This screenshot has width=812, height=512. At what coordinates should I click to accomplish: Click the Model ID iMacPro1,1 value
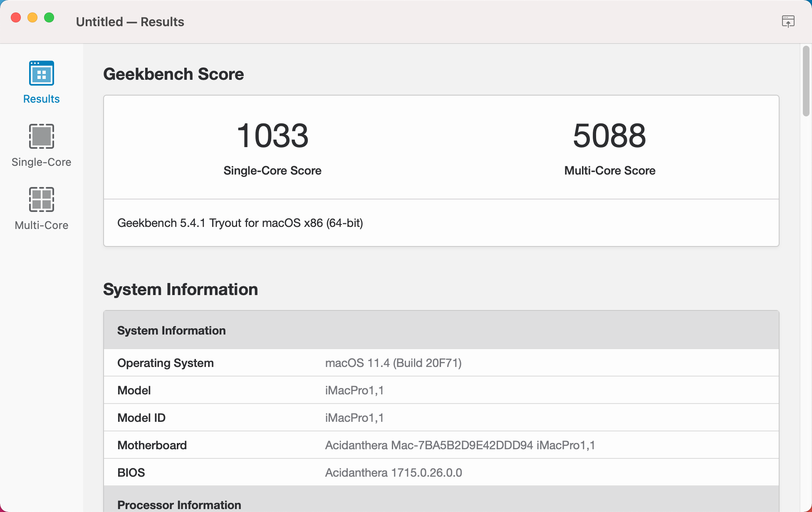pyautogui.click(x=354, y=418)
